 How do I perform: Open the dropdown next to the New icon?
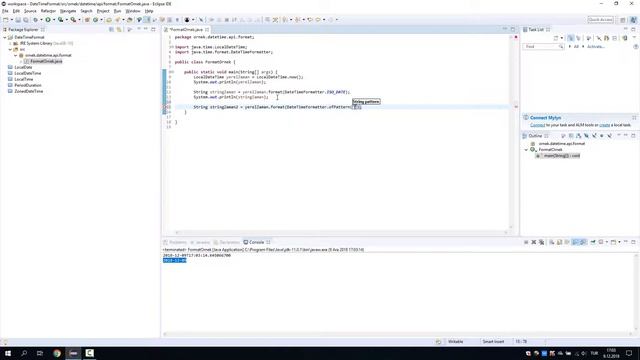[x=11, y=20]
